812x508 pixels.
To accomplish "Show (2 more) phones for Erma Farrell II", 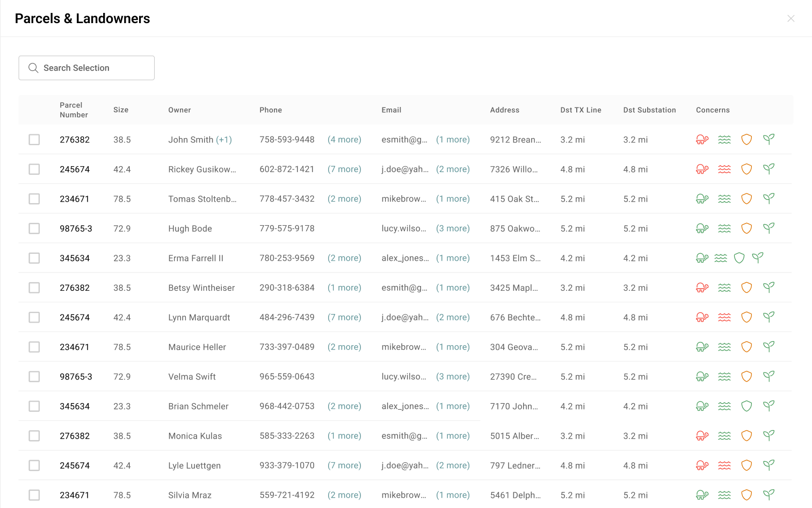I will pyautogui.click(x=344, y=258).
